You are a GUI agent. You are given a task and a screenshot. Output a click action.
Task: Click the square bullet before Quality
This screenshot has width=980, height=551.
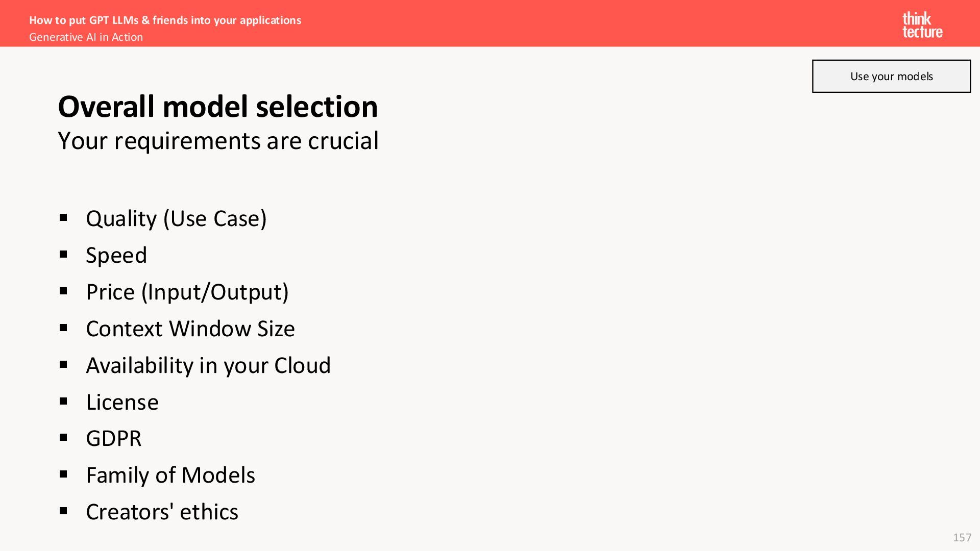63,218
